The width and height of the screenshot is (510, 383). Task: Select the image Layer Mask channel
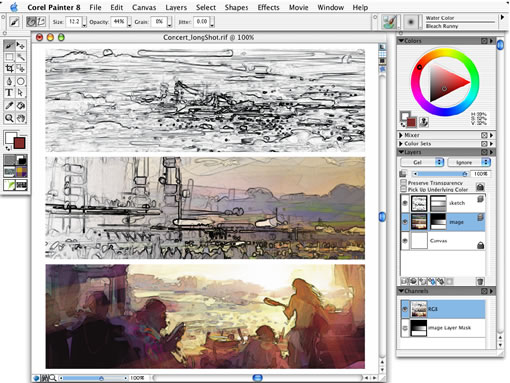pos(443,328)
